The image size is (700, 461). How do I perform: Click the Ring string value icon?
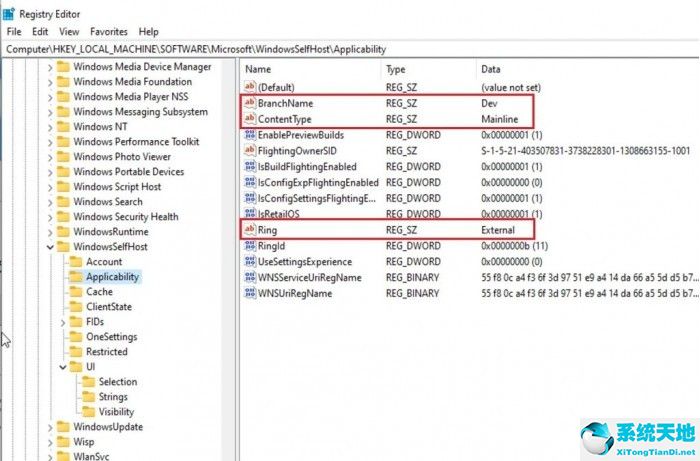[x=250, y=230]
